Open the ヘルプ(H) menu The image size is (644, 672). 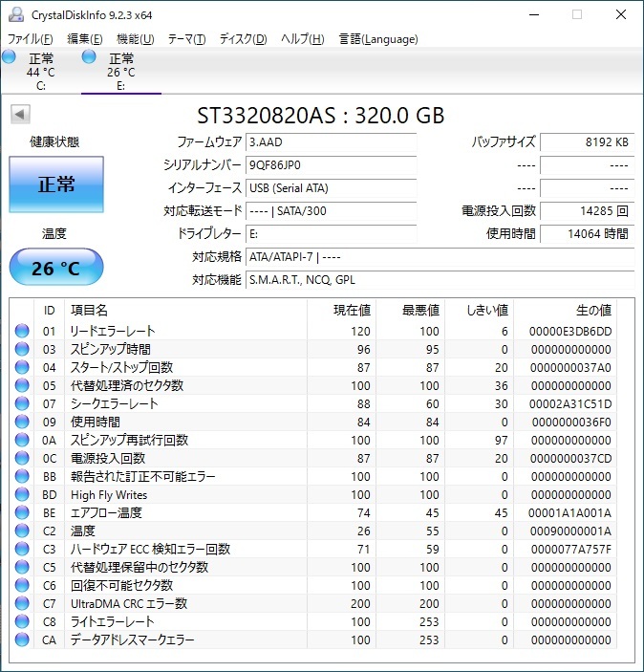point(303,39)
